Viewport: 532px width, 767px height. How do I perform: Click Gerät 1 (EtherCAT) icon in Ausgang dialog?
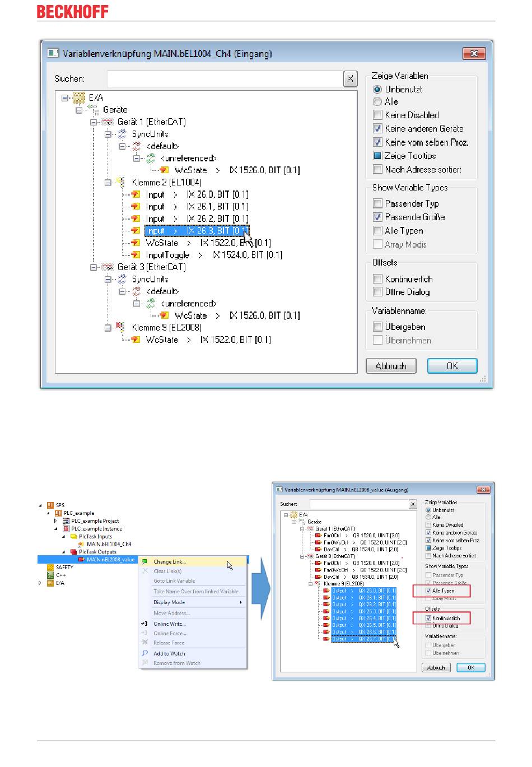[x=310, y=528]
